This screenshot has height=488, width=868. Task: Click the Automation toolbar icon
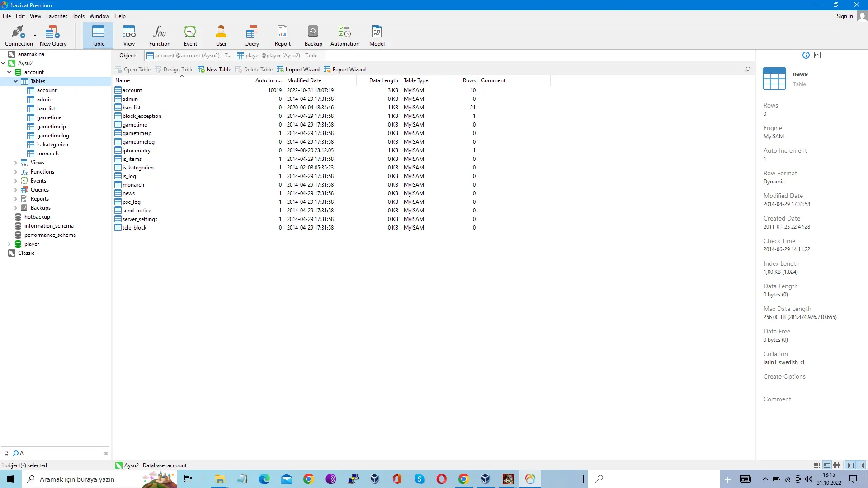344,36
